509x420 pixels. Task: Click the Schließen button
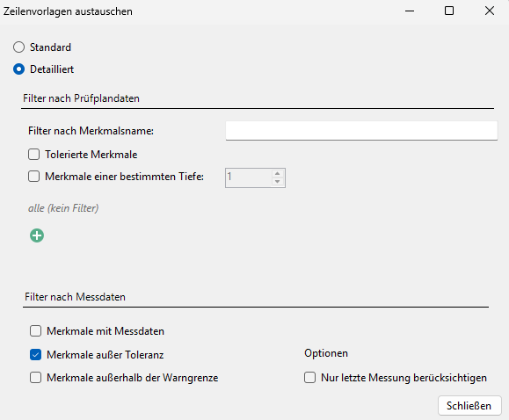(469, 406)
